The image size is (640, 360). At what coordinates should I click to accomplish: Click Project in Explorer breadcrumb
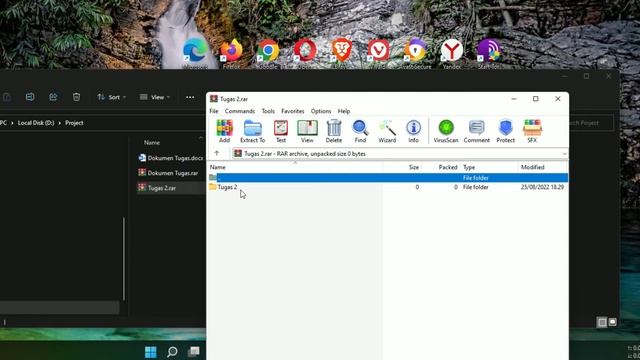pos(74,123)
